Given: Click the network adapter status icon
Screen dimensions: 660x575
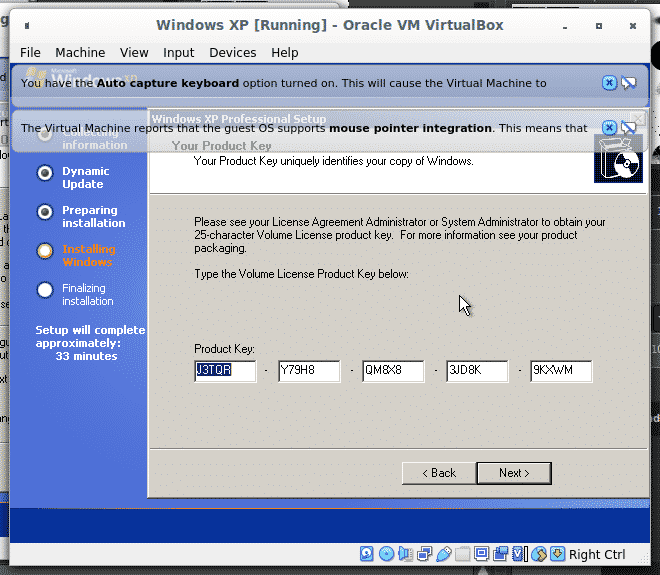Looking at the screenshot, I should coord(424,554).
